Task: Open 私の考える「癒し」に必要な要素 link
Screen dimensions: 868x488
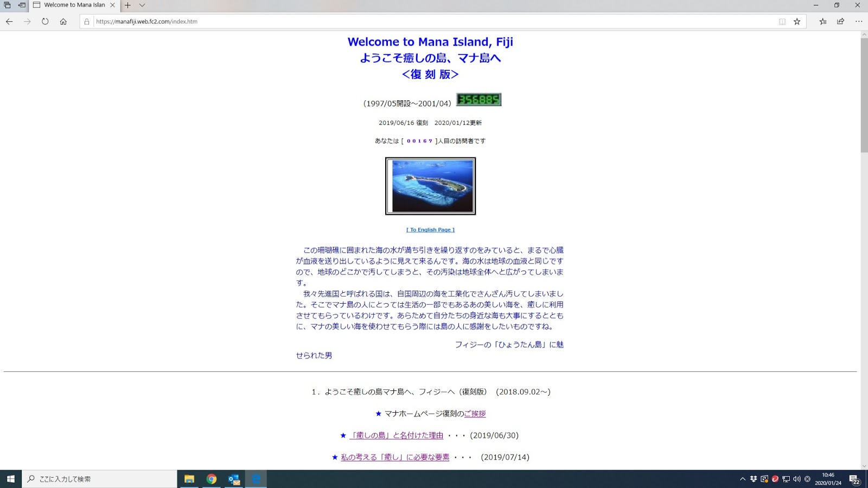Action: [395, 457]
